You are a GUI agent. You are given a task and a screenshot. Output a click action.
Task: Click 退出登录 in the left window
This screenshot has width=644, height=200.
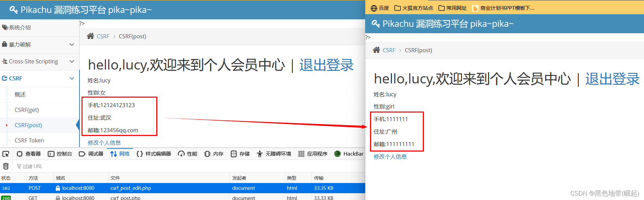pos(326,65)
